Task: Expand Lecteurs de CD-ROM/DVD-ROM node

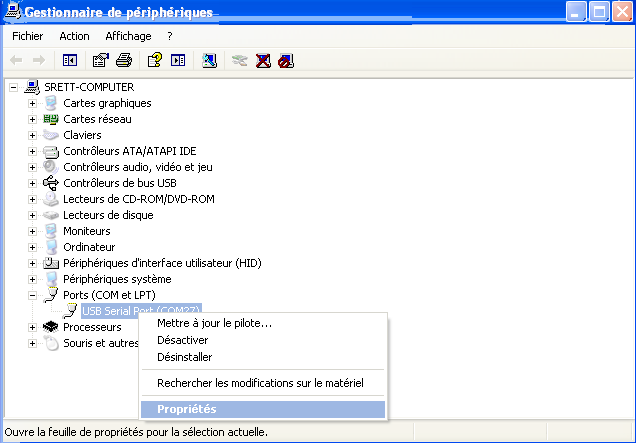Action: point(32,199)
